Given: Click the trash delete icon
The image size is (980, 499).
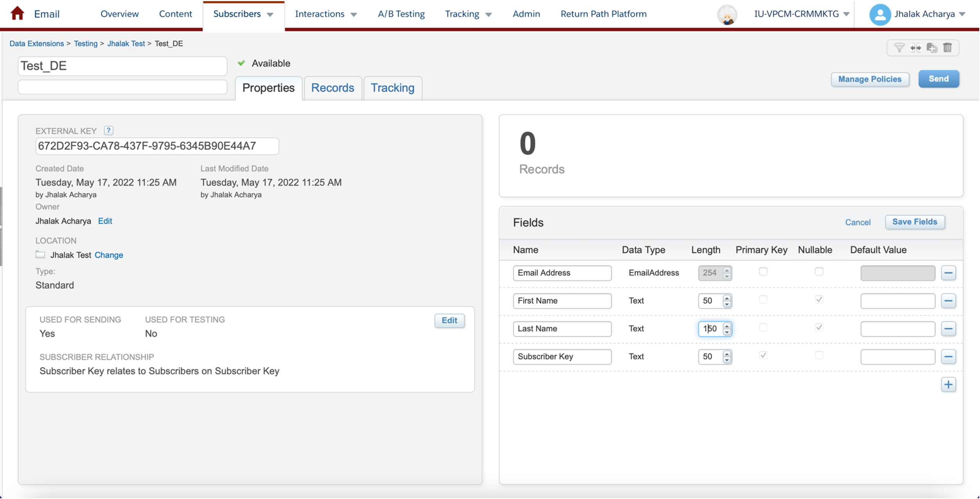Looking at the screenshot, I should (948, 48).
